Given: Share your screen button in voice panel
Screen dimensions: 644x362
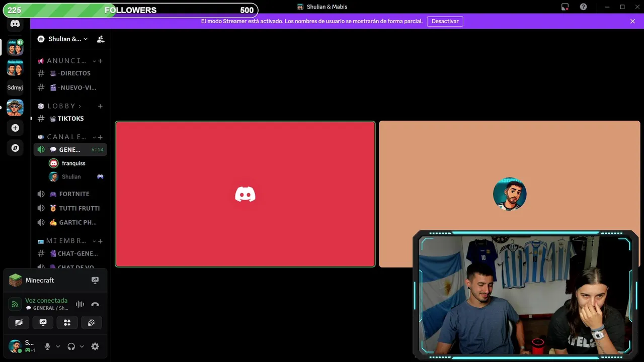Looking at the screenshot, I should pyautogui.click(x=43, y=322).
